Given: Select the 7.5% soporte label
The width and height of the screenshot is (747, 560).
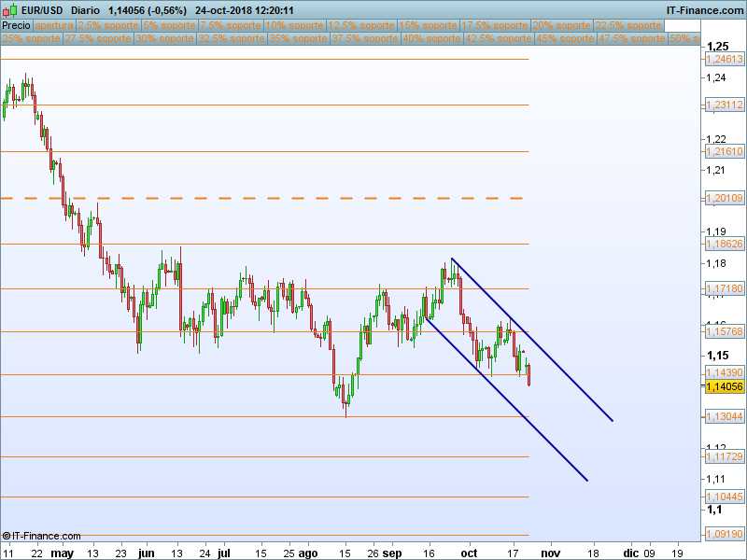Looking at the screenshot, I should [x=231, y=26].
